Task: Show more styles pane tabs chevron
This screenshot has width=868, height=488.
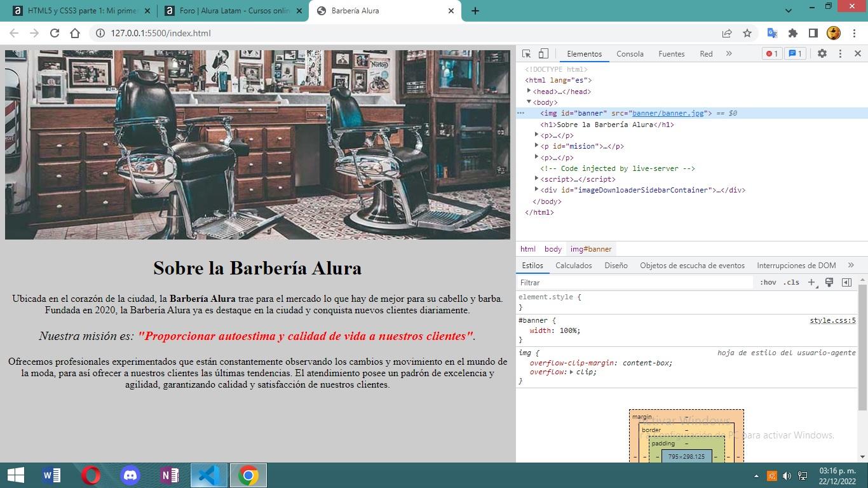Action: [851, 266]
